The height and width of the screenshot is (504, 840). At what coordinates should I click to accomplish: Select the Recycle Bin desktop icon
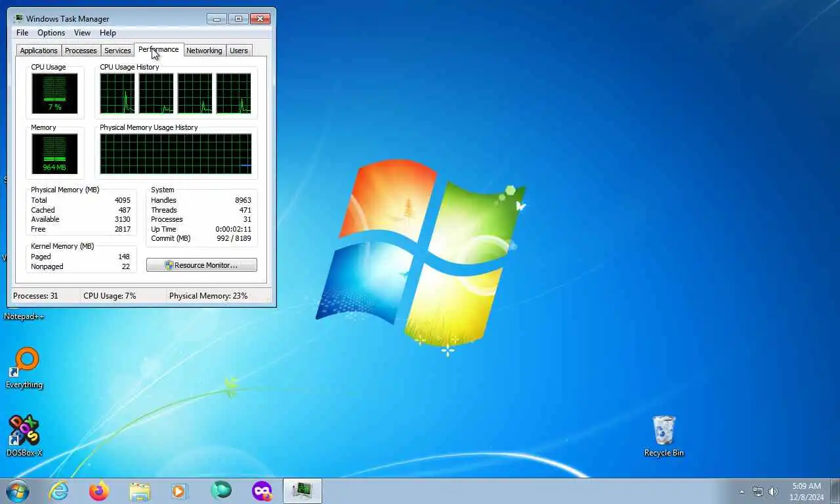point(664,436)
